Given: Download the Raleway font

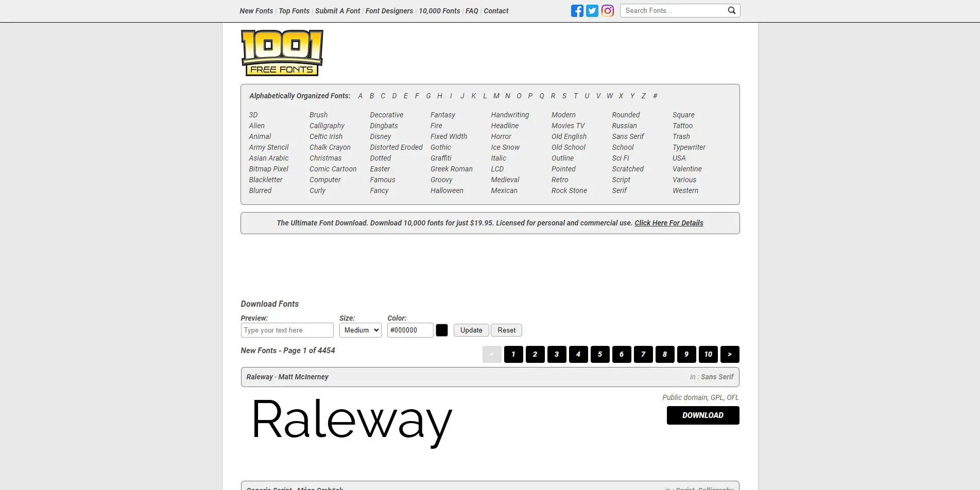Looking at the screenshot, I should point(703,415).
